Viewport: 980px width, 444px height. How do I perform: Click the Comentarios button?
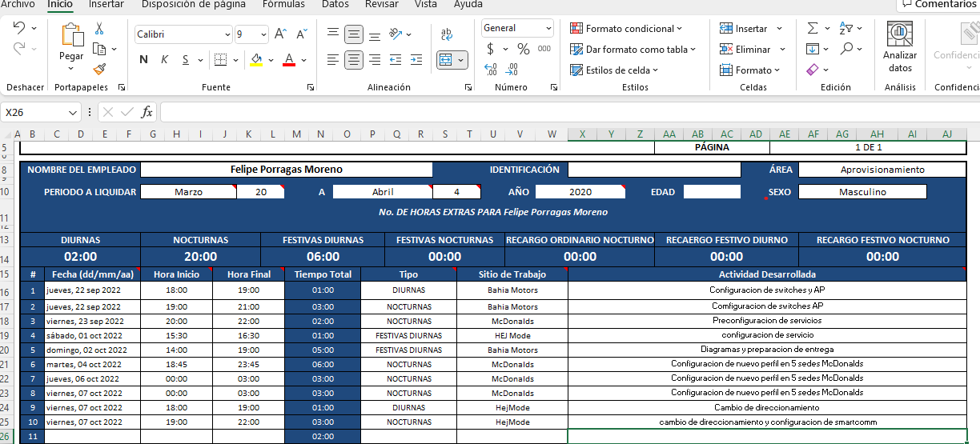(938, 5)
